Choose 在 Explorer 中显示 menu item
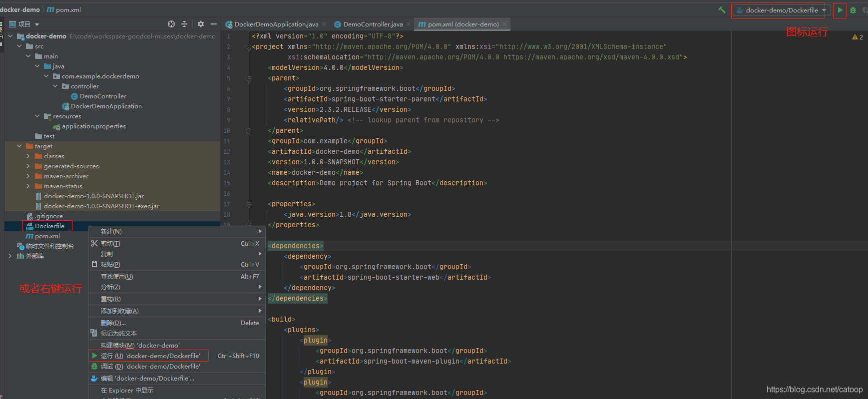 click(177, 390)
